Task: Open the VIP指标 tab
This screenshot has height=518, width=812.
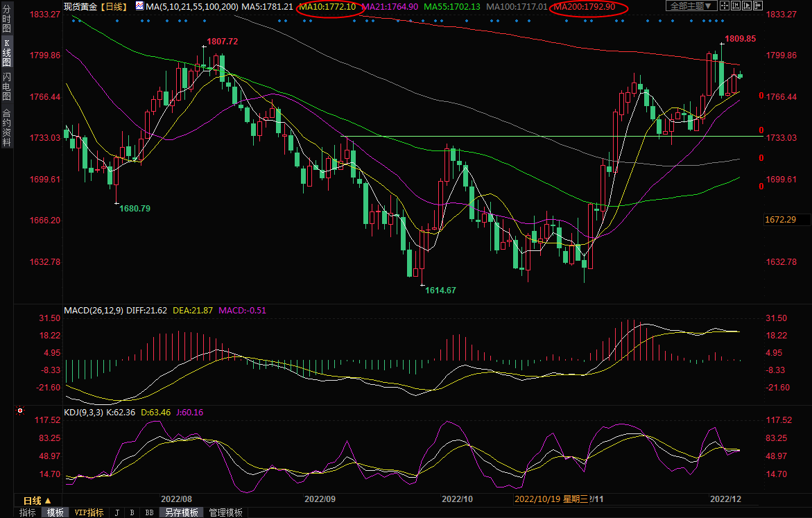Action: (89, 512)
